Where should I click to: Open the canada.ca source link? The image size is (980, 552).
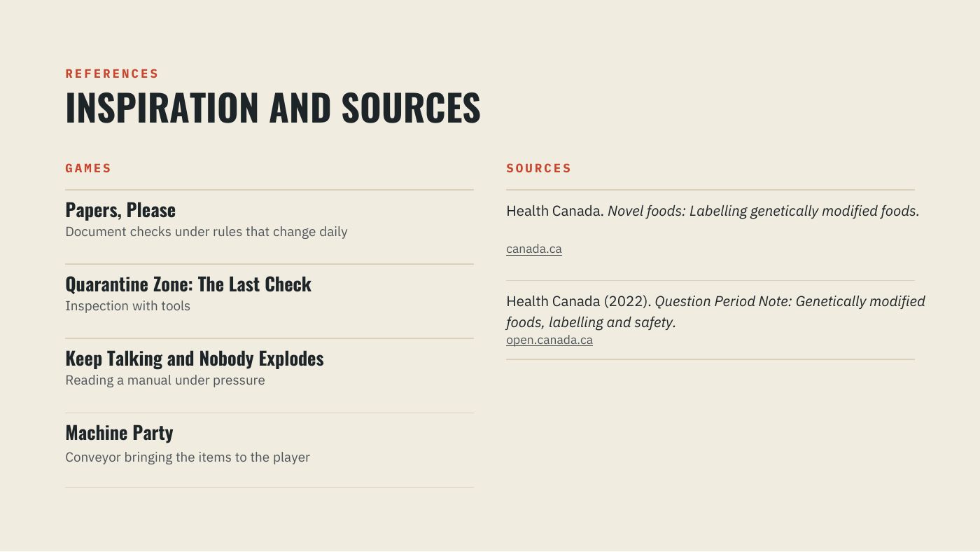point(533,249)
